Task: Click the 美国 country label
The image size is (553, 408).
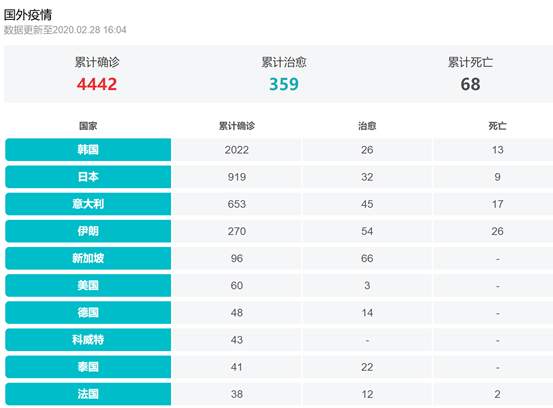Action: (88, 285)
